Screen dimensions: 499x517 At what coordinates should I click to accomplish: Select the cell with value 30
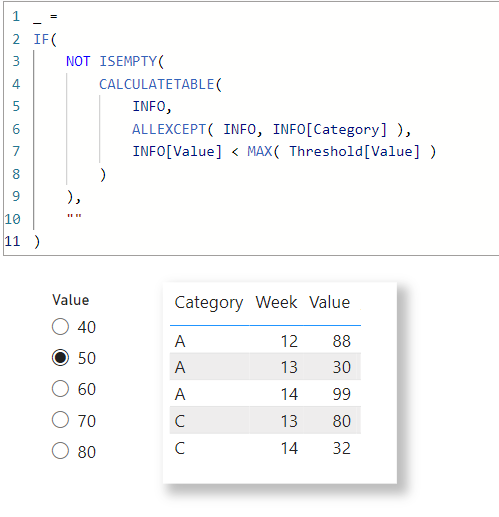[341, 367]
